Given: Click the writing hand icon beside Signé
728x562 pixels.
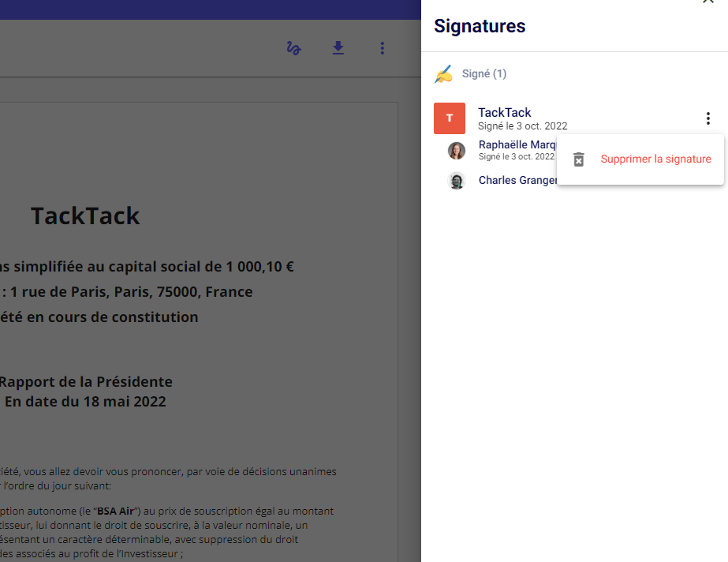Looking at the screenshot, I should 444,74.
